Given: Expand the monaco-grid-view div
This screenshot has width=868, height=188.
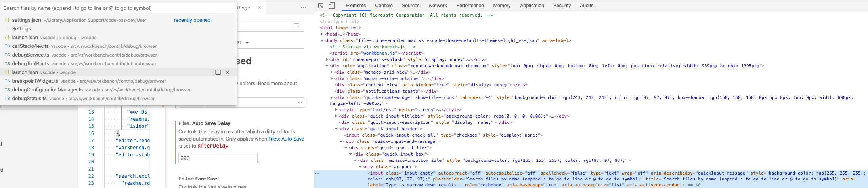Looking at the screenshot, I should [x=332, y=72].
